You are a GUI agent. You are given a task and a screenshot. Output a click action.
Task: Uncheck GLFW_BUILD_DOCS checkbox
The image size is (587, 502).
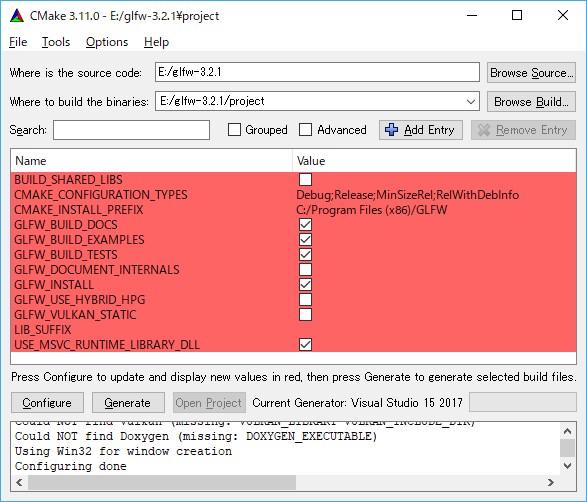[305, 225]
